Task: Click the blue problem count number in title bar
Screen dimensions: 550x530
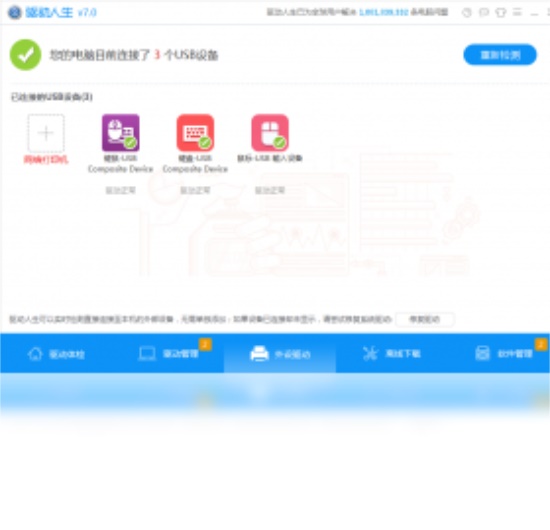Action: coord(384,13)
